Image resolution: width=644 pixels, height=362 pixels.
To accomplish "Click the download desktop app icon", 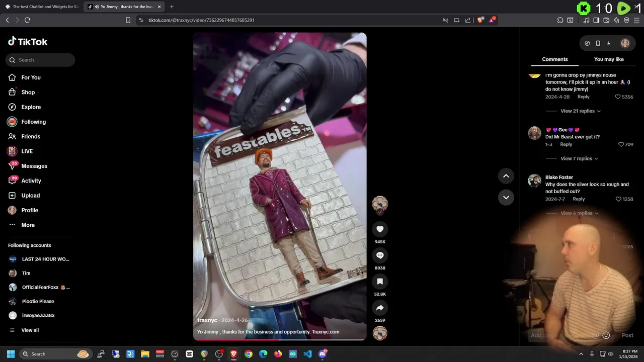I will tap(609, 43).
